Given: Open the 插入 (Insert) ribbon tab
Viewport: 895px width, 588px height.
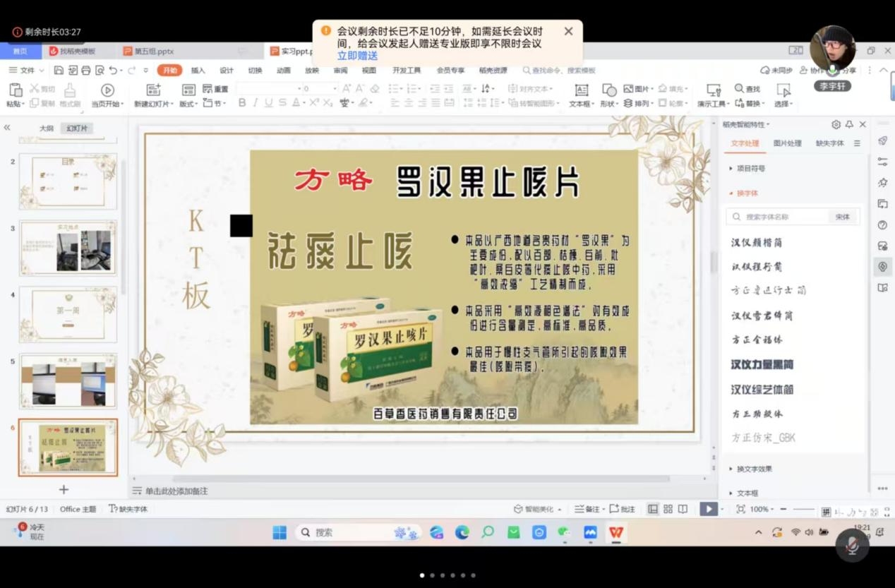Looking at the screenshot, I should pyautogui.click(x=198, y=71).
